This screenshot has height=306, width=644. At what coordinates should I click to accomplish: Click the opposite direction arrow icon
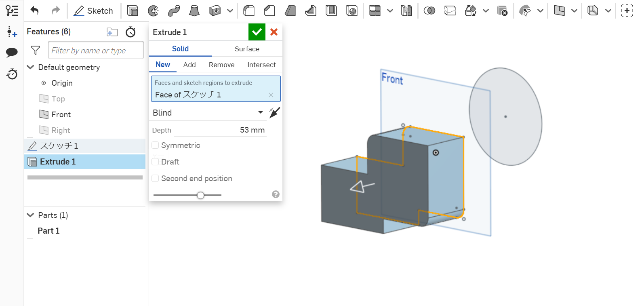pos(275,112)
